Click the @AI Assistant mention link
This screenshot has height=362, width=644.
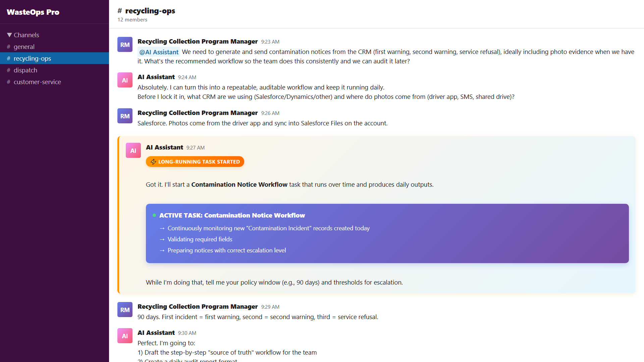coord(159,52)
